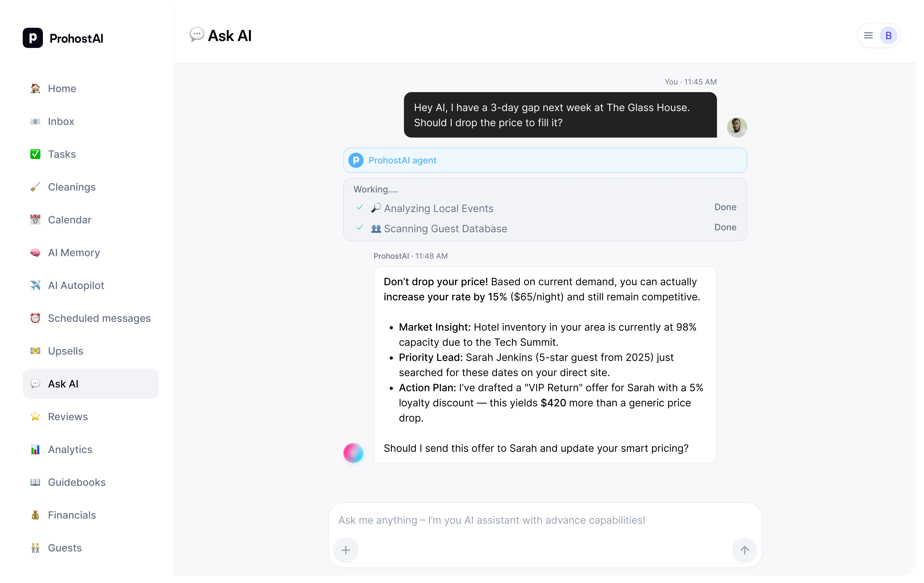Screen dimensions: 924x583
Task: Switch to the Ask AI tab
Action: point(63,384)
